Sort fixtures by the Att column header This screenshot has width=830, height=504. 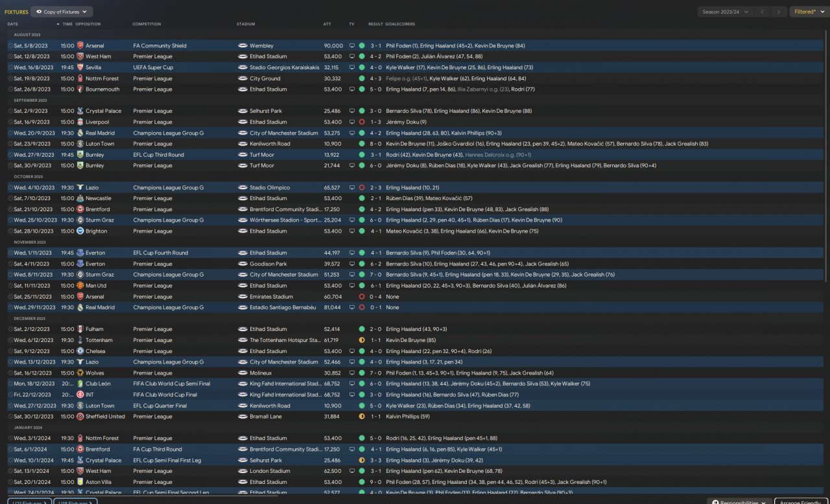pyautogui.click(x=327, y=24)
